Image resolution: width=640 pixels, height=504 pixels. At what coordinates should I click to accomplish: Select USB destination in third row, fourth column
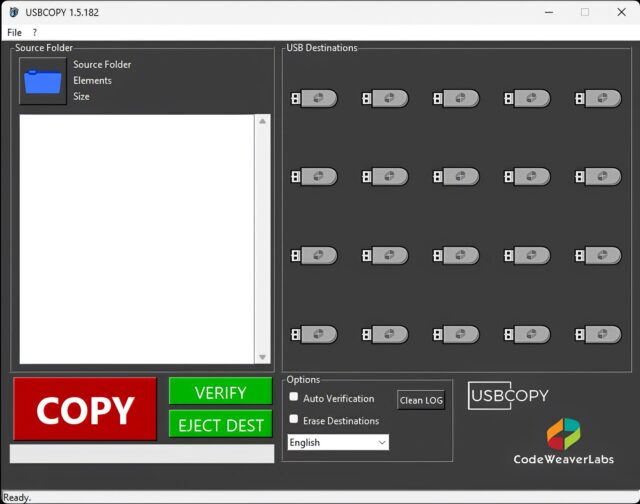tap(527, 255)
